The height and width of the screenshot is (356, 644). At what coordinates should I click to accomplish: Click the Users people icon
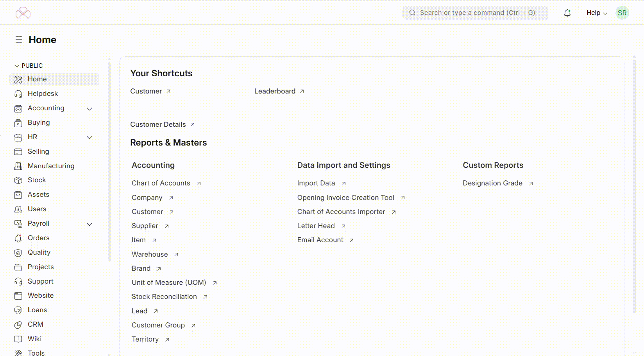(18, 209)
